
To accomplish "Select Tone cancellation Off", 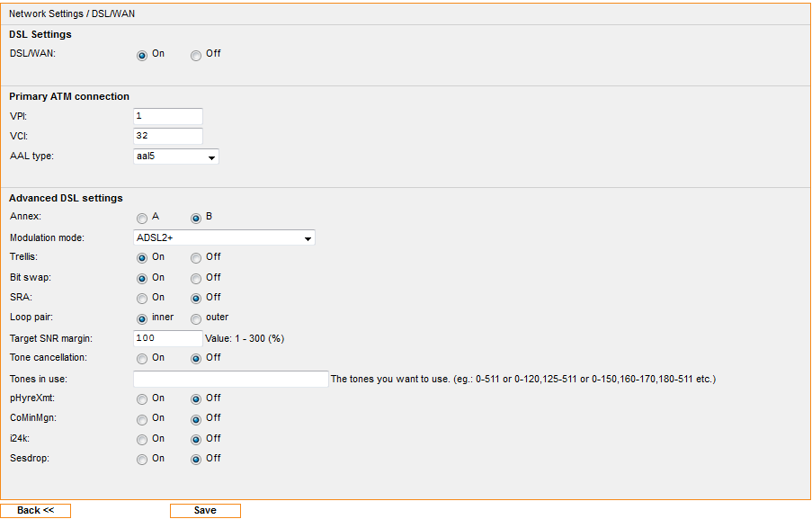I will click(x=196, y=359).
